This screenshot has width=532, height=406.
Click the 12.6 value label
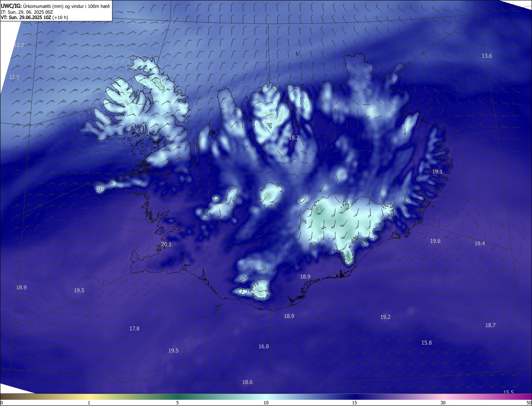click(x=15, y=77)
